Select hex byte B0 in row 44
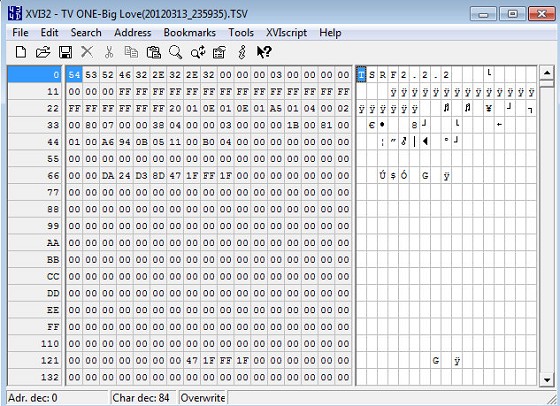Image resolution: width=560 pixels, height=406 pixels. pos(209,142)
